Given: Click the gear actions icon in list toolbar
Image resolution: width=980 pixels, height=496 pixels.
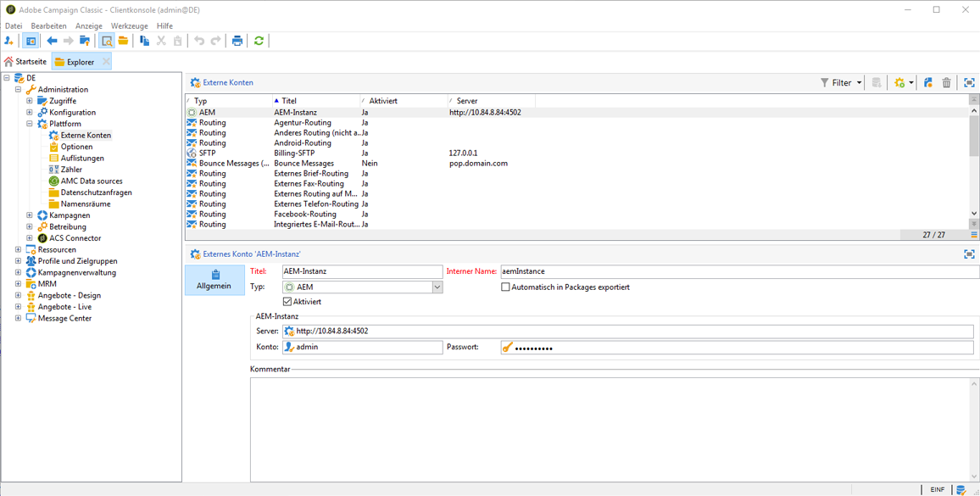Looking at the screenshot, I should pos(899,82).
